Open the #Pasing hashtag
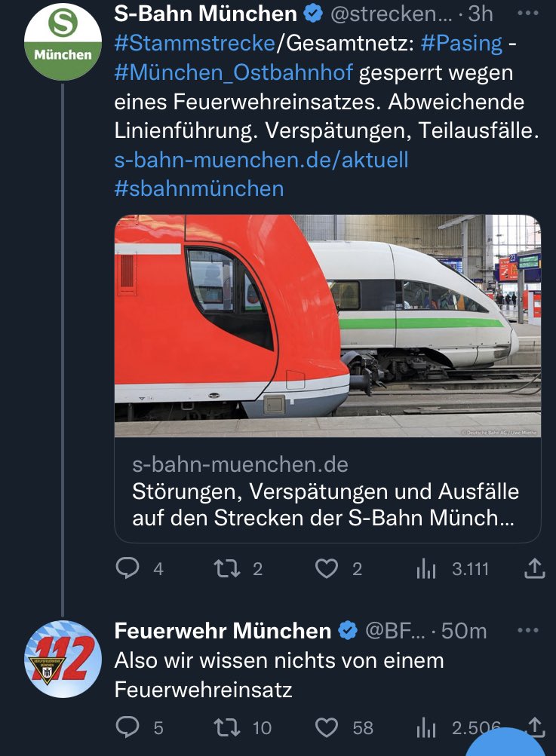 click(462, 43)
